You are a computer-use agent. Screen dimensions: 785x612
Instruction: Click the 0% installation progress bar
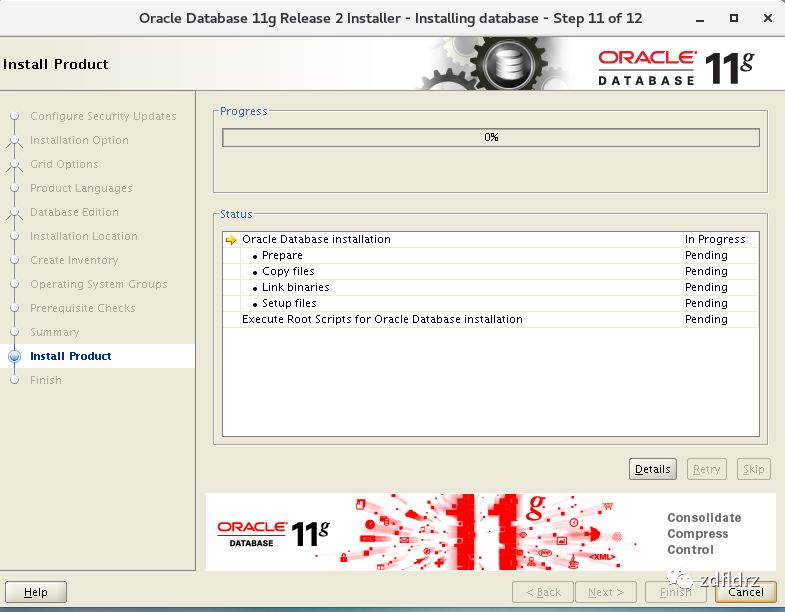(x=491, y=137)
